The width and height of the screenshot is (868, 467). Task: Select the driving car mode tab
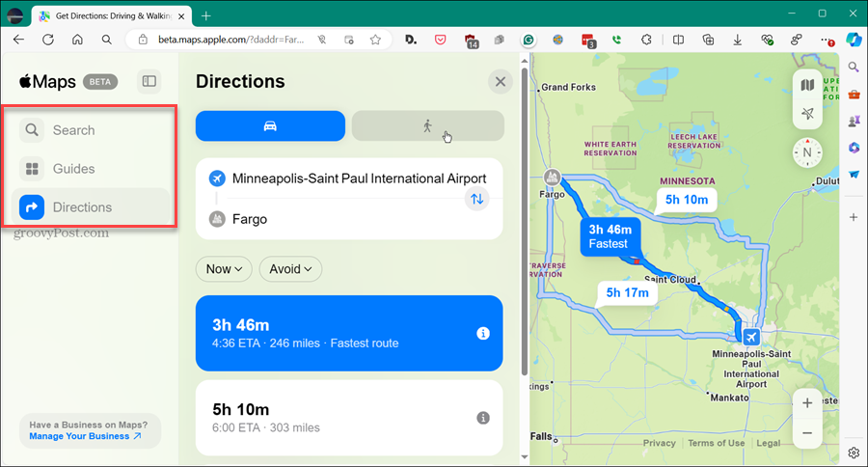point(270,125)
